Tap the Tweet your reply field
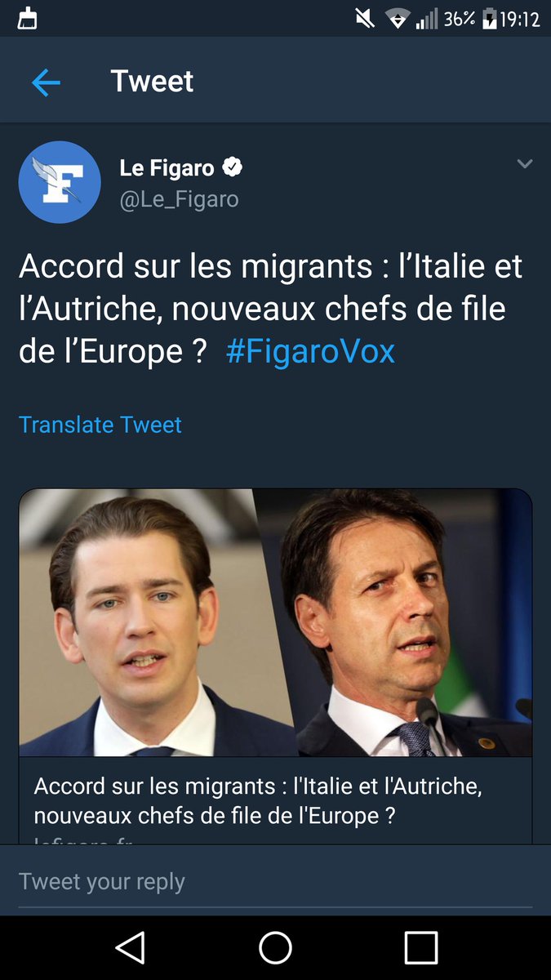The width and height of the screenshot is (551, 980). [x=275, y=881]
